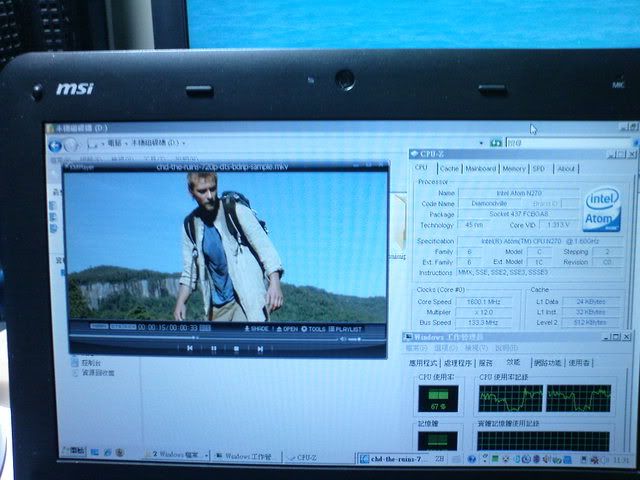
Task: Click the x 12.0 multiplier value
Action: pos(484,312)
